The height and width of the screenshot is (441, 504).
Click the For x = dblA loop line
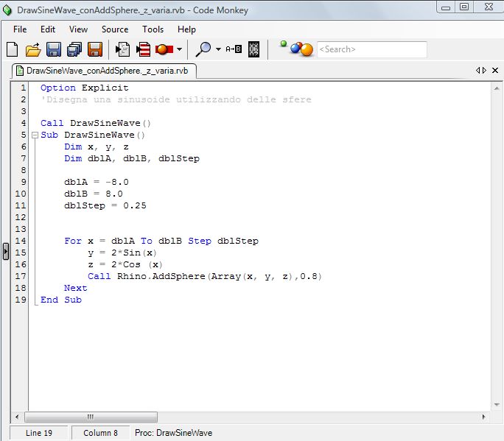(161, 241)
